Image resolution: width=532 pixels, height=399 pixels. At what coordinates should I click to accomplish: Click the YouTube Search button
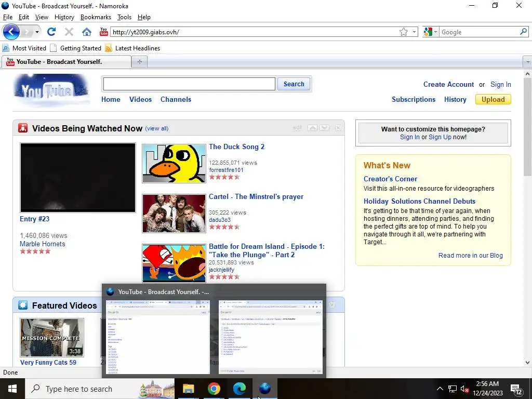(294, 84)
